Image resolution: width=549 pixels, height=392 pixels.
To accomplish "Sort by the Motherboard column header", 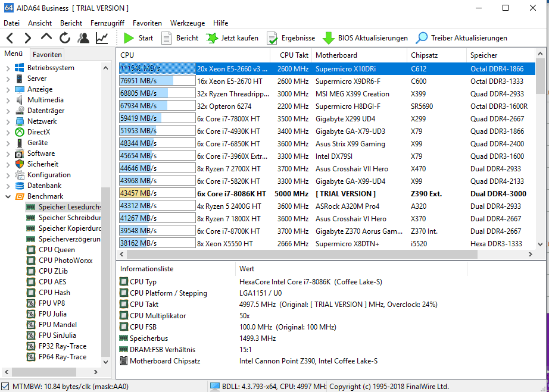I will (x=359, y=55).
